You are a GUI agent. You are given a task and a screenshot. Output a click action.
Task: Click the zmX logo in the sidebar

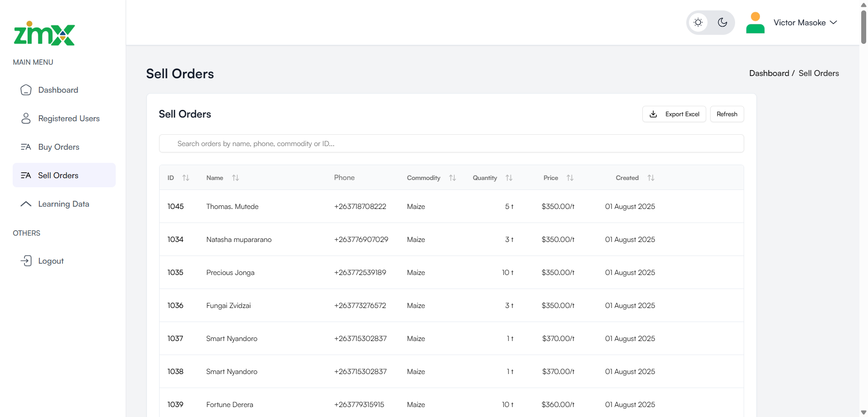[x=44, y=33]
